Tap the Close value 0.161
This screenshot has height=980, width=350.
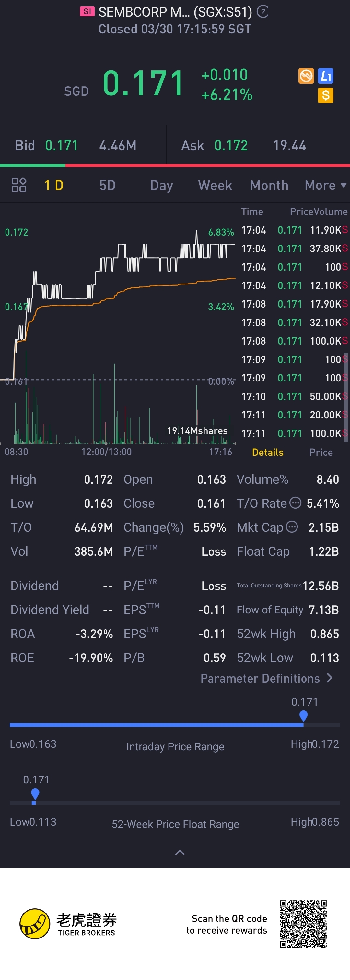[211, 503]
